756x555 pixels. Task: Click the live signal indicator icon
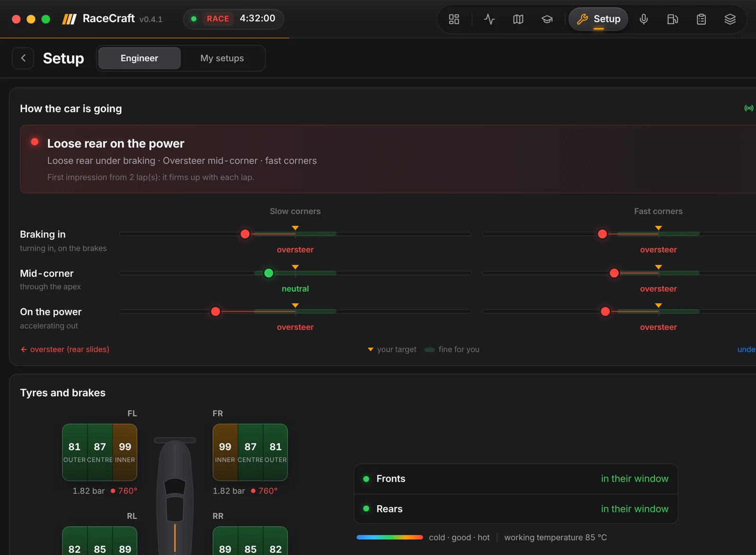pos(748,108)
